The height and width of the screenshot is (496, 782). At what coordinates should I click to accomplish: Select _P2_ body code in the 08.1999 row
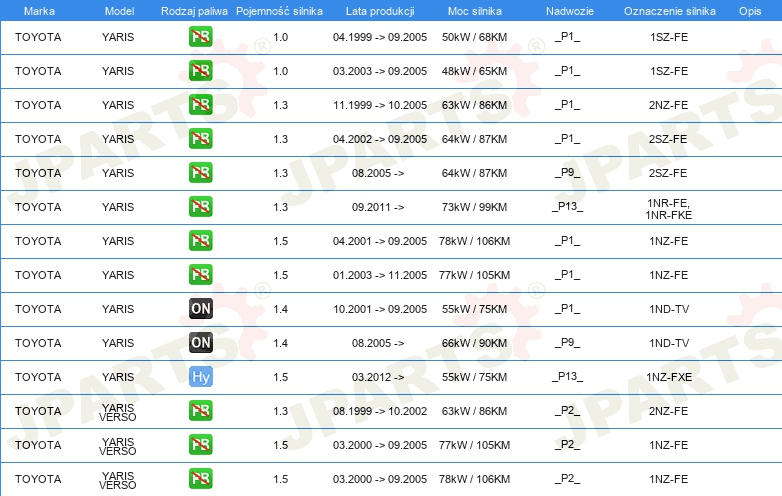coord(568,411)
